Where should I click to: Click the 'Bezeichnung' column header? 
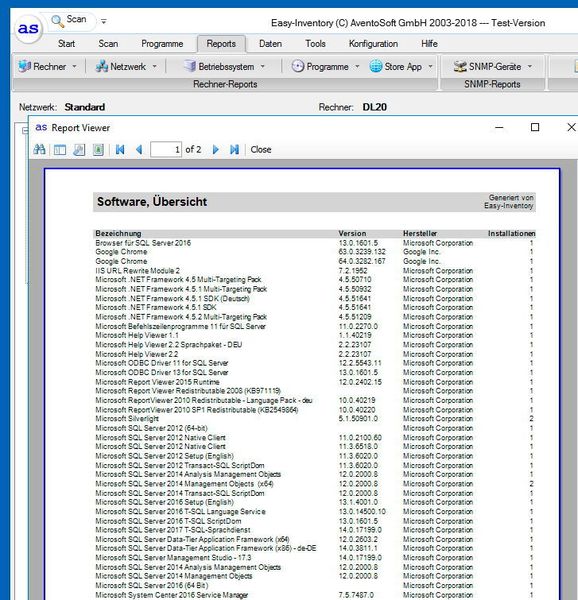(x=118, y=233)
